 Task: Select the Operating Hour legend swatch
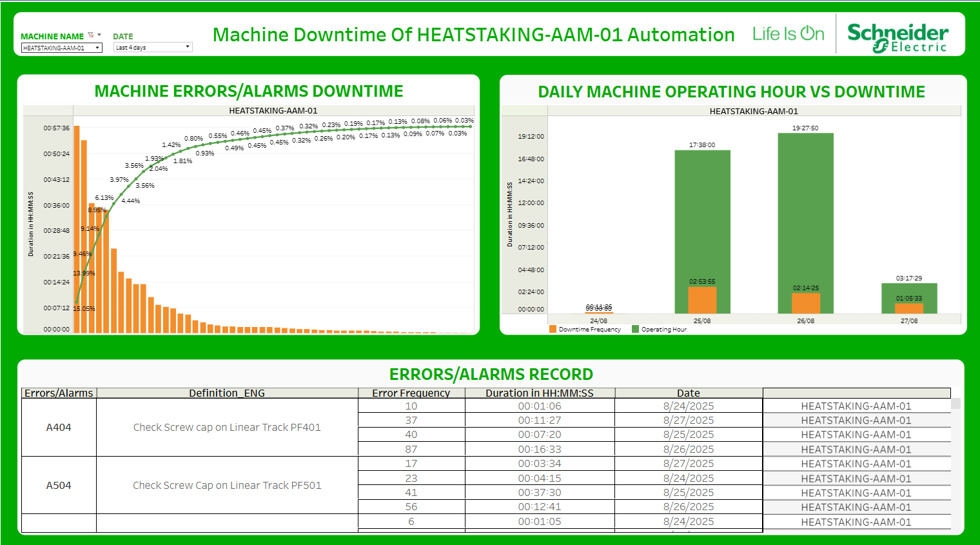(x=635, y=329)
